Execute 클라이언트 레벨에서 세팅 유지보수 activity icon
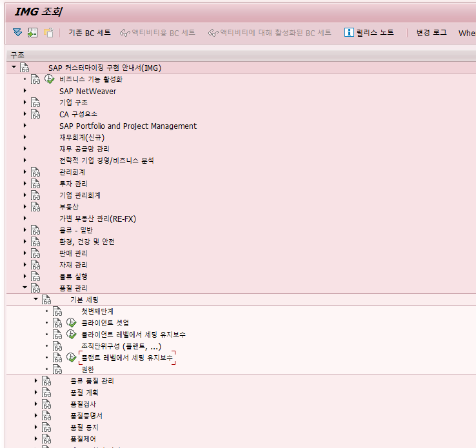 (x=72, y=335)
